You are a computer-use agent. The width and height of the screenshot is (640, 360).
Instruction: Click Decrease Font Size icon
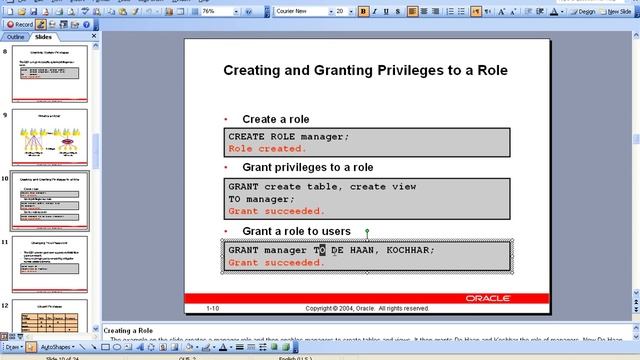[x=513, y=12]
